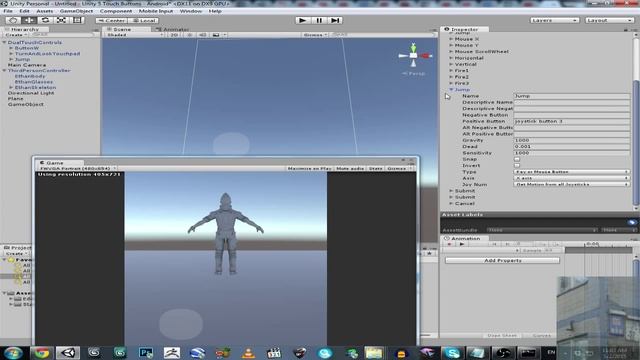Toggle the Local handle rotation button

tap(143, 20)
